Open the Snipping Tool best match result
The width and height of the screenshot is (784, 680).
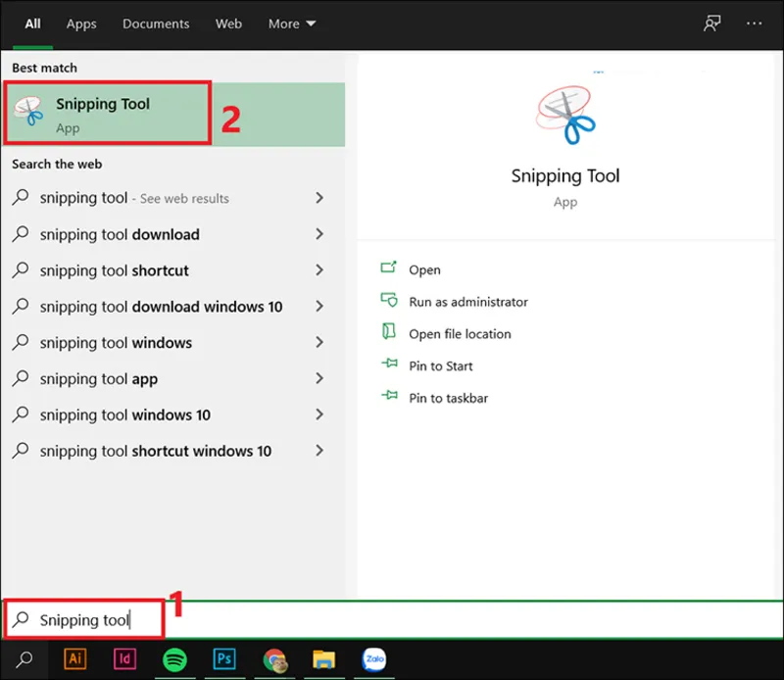pyautogui.click(x=173, y=114)
